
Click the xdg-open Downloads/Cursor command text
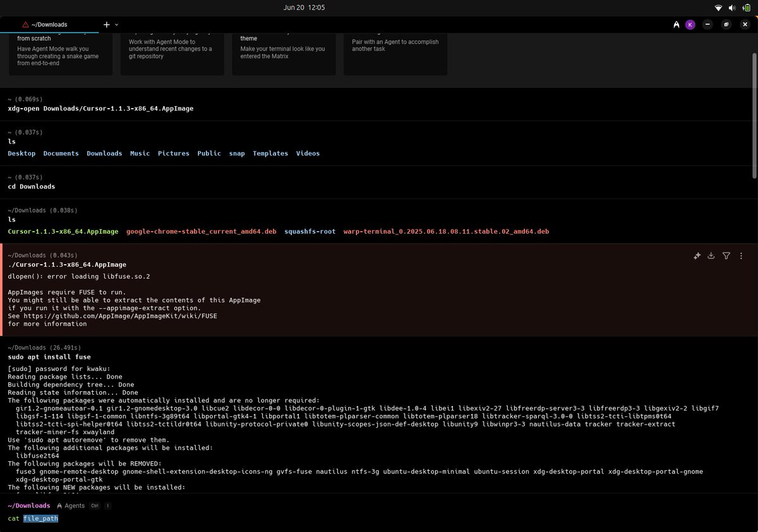coord(100,109)
